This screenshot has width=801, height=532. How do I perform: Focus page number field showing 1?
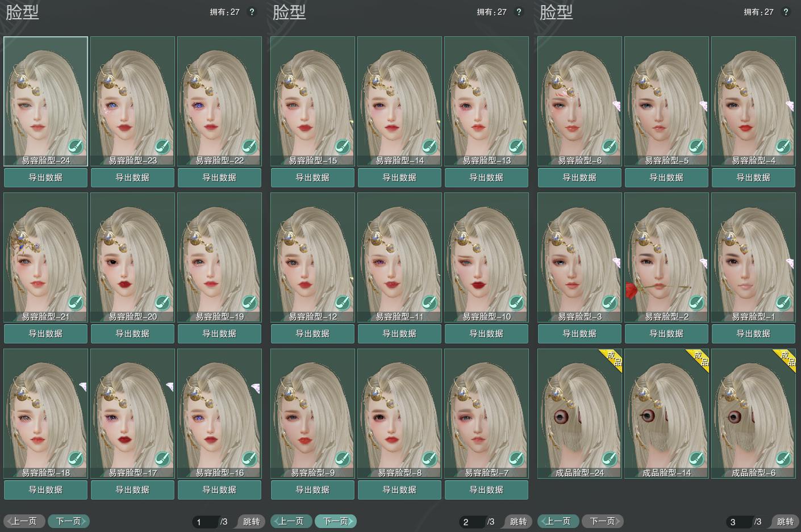click(205, 522)
